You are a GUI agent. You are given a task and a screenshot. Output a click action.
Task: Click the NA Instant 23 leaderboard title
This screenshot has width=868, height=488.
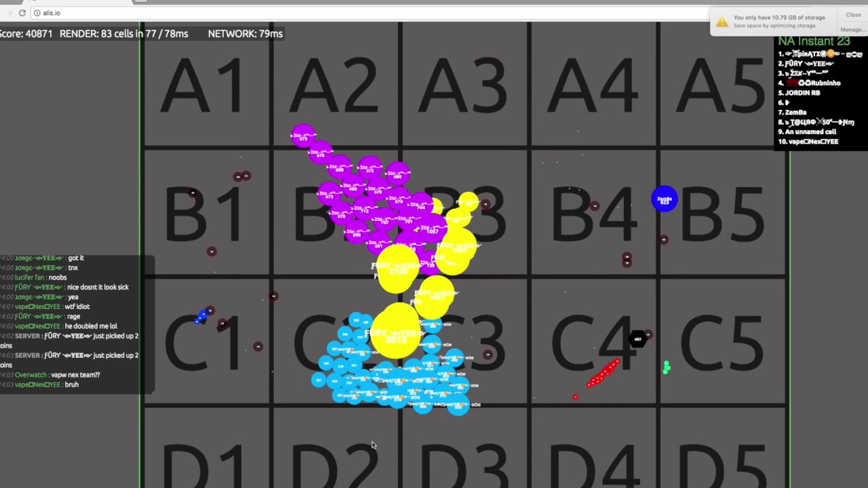tap(814, 41)
